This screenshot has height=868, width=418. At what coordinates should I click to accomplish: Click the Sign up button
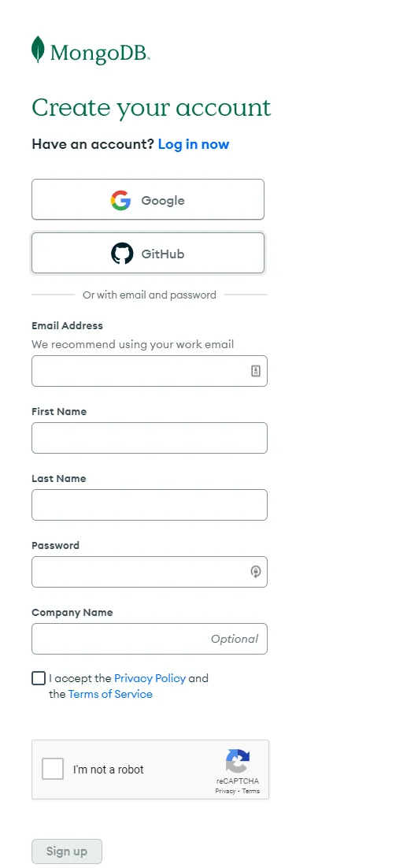pos(67,851)
